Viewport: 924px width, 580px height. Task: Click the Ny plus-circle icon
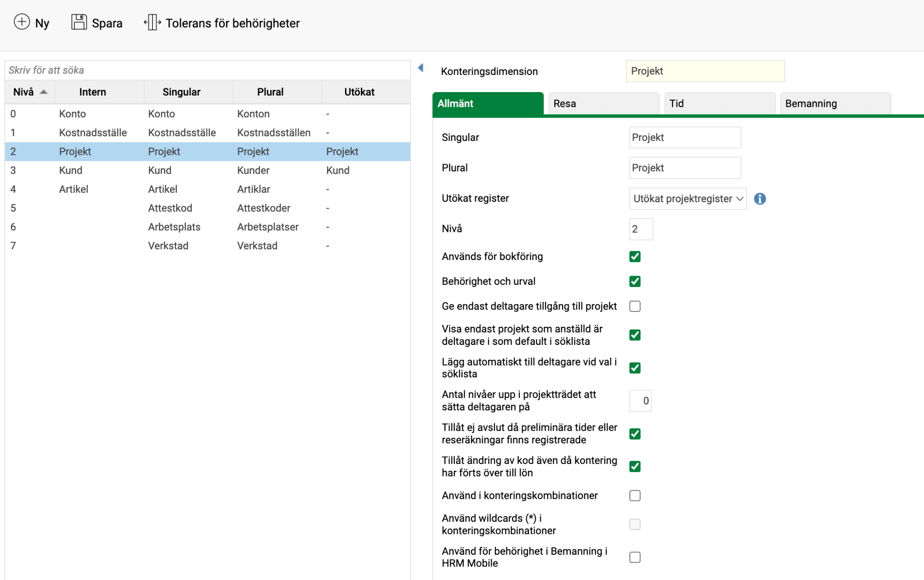22,22
